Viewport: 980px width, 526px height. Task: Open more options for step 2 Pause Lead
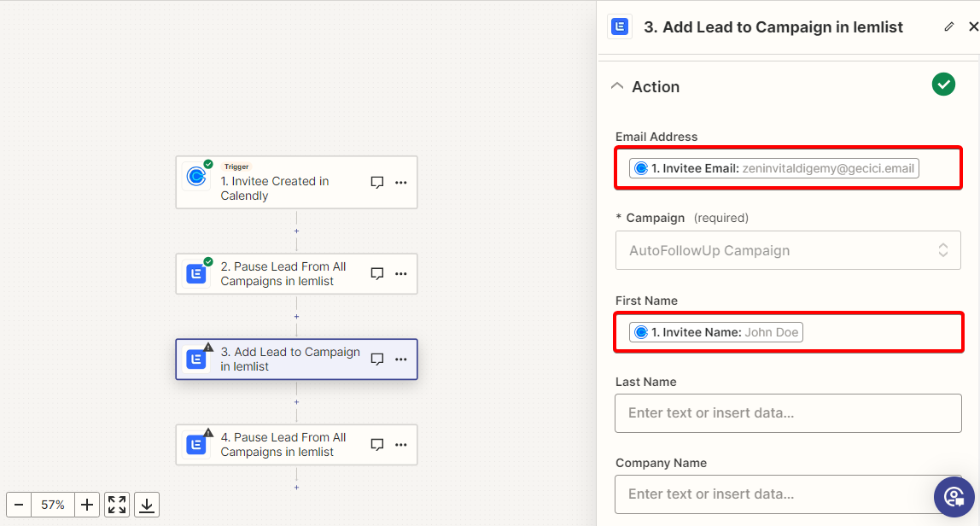click(401, 274)
